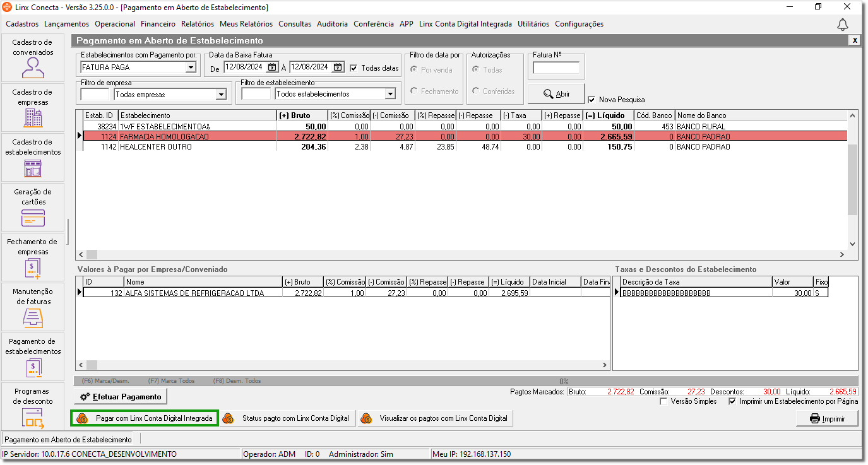
Task: Click the Estab. ID column header
Action: point(101,115)
